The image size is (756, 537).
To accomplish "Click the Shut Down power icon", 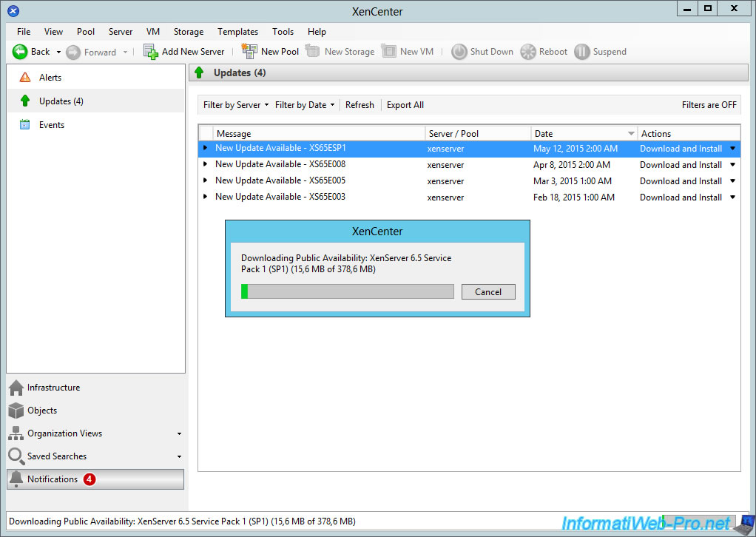I will pyautogui.click(x=459, y=52).
